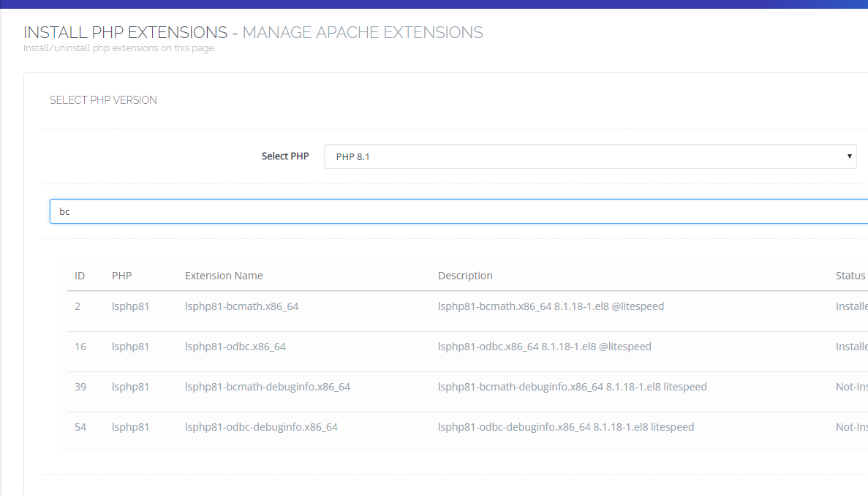
Task: Click the ID column header
Action: point(80,275)
